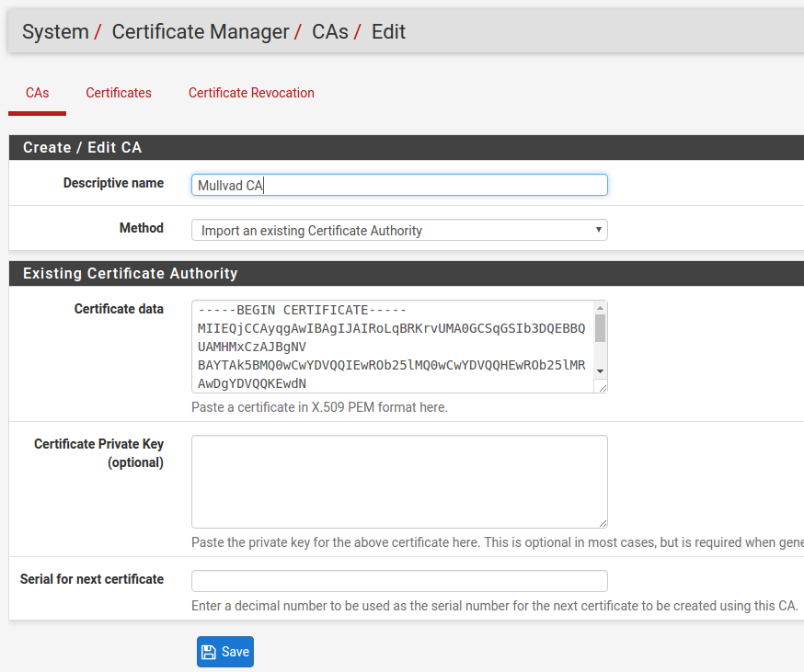804x672 pixels.
Task: Open the Certificate Revocation tab
Action: 251,93
